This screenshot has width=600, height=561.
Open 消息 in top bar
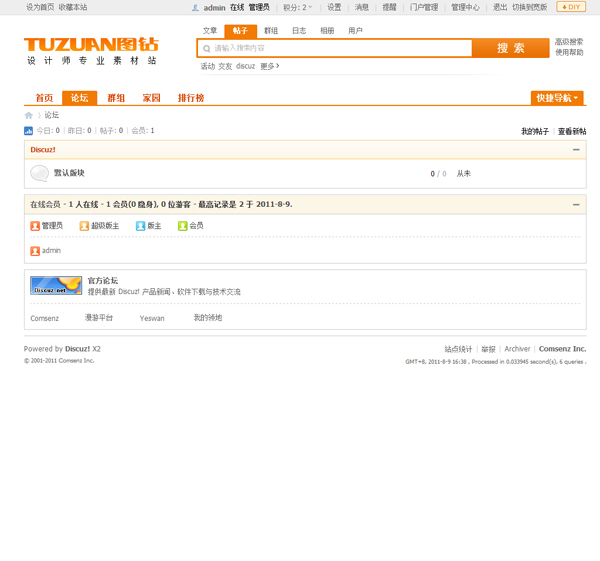click(362, 7)
